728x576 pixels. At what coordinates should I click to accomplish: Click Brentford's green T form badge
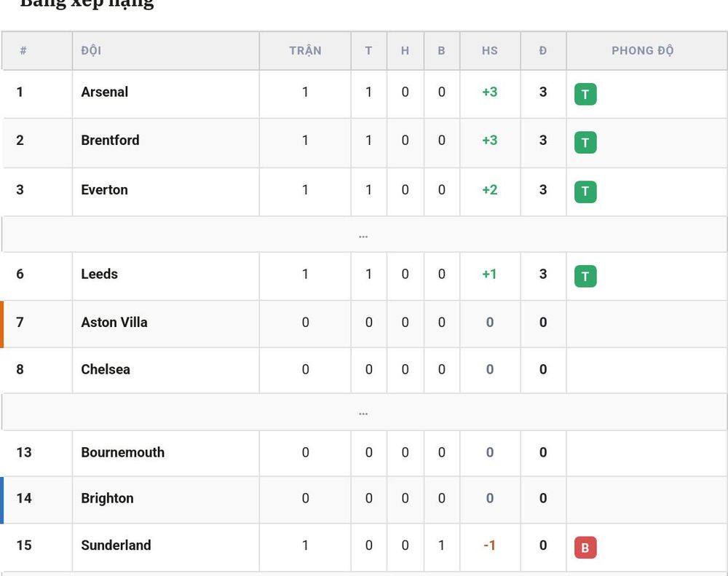[x=585, y=143]
